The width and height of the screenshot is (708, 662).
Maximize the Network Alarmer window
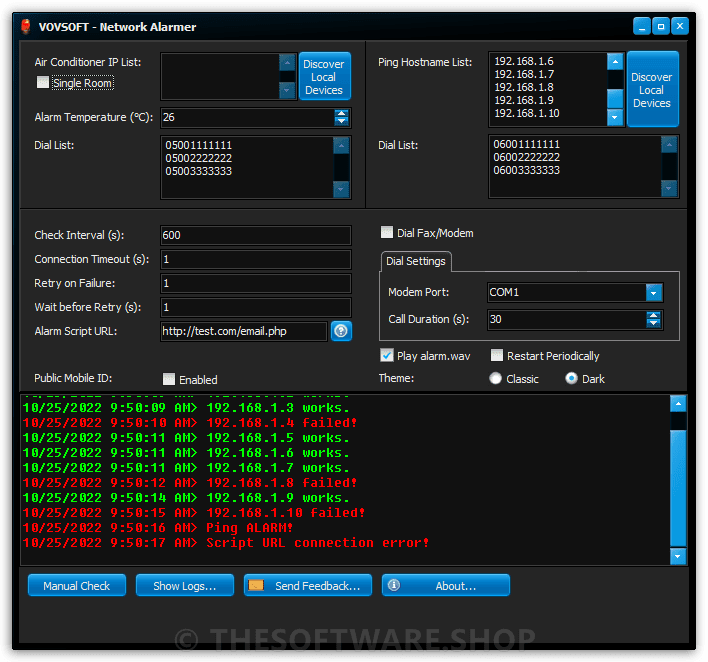[661, 26]
